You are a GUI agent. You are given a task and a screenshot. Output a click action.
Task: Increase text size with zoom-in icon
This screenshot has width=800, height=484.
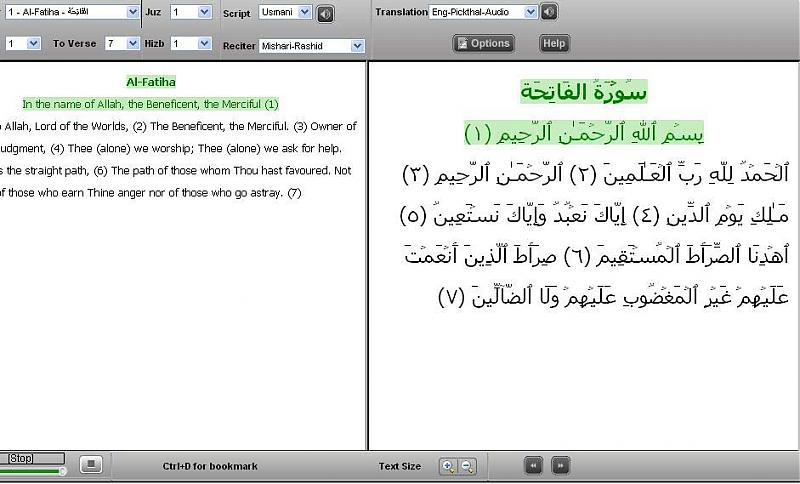click(448, 466)
